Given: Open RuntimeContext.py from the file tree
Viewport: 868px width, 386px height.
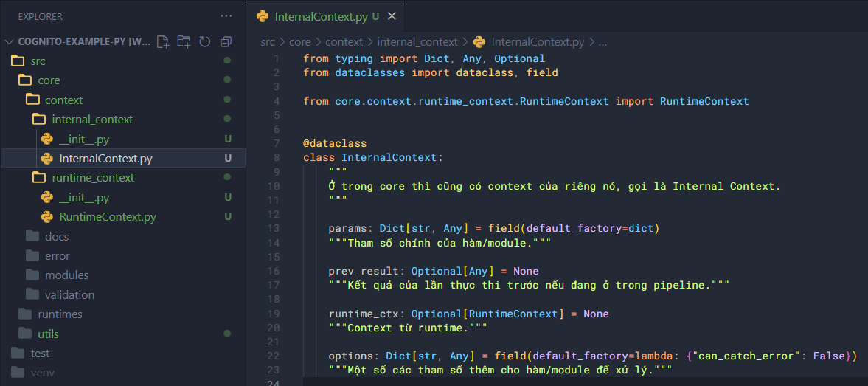Looking at the screenshot, I should (x=107, y=217).
